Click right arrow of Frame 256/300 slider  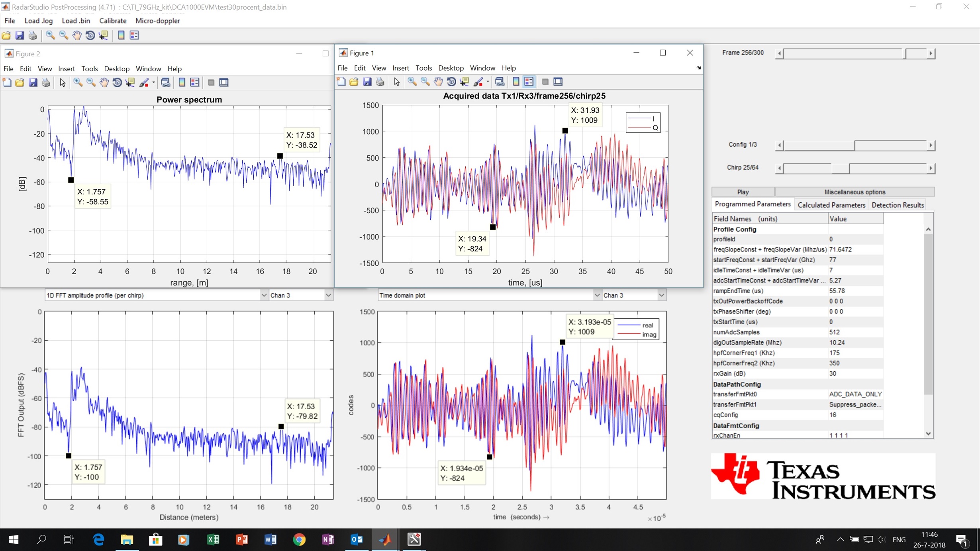point(931,53)
